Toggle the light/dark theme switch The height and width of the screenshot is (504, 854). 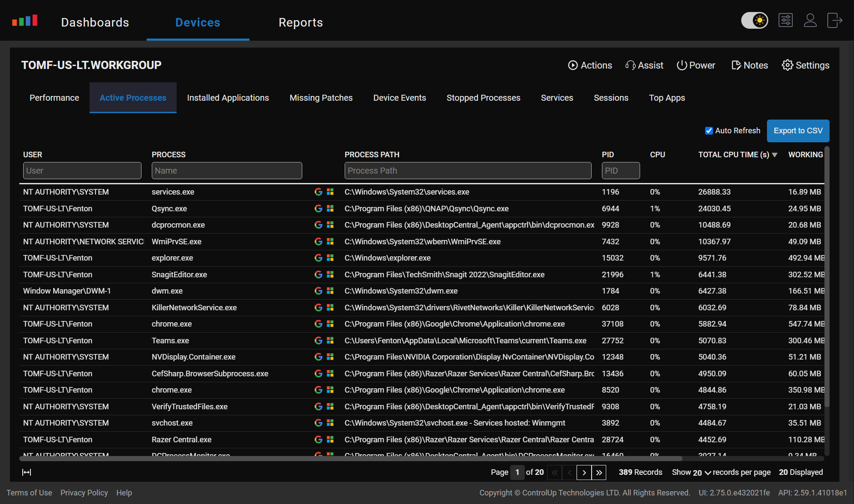point(755,20)
